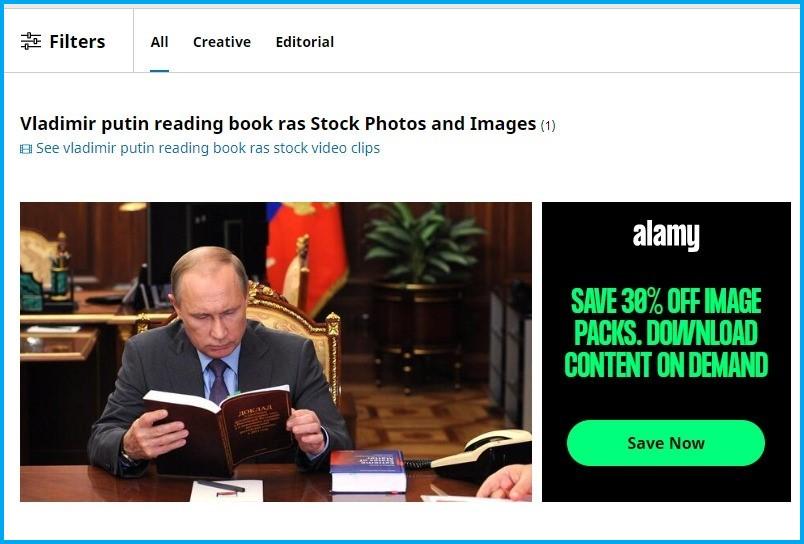Switch to the Editorial tab
Screen dimensions: 804x544
click(x=305, y=42)
